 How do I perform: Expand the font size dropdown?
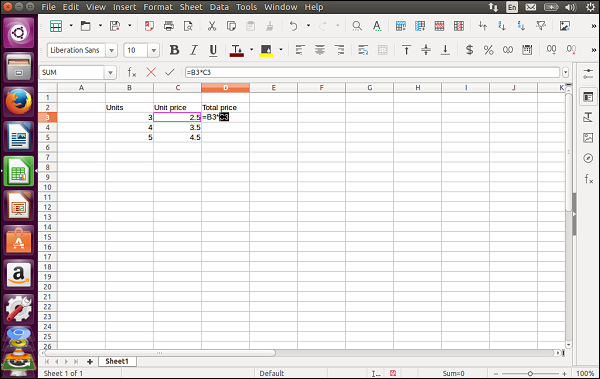[x=153, y=50]
